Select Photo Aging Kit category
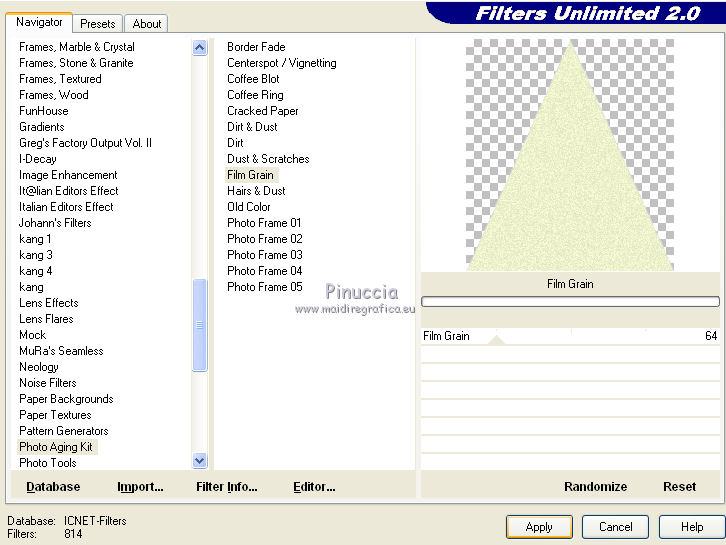 tap(56, 447)
